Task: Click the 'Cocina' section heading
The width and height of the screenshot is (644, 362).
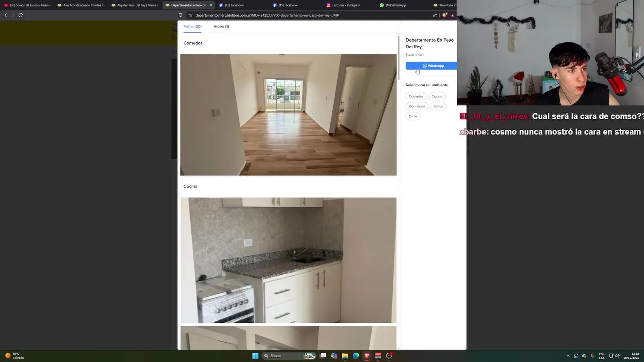Action: (x=190, y=186)
